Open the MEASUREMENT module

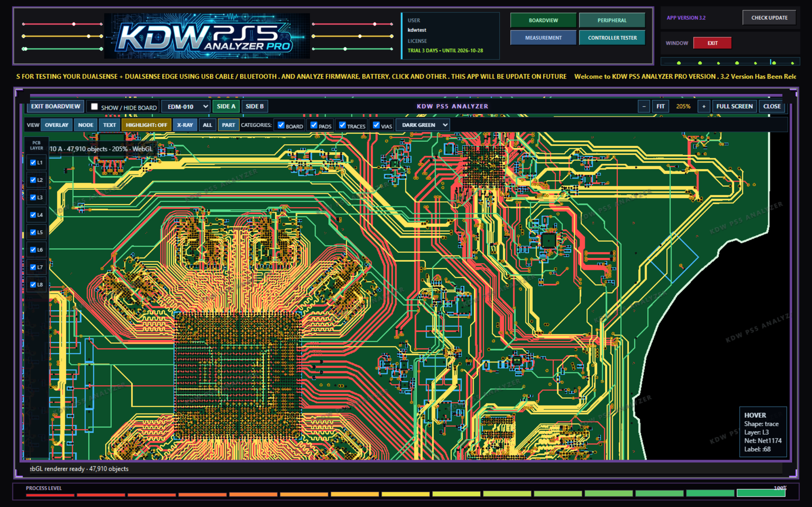[x=543, y=38]
